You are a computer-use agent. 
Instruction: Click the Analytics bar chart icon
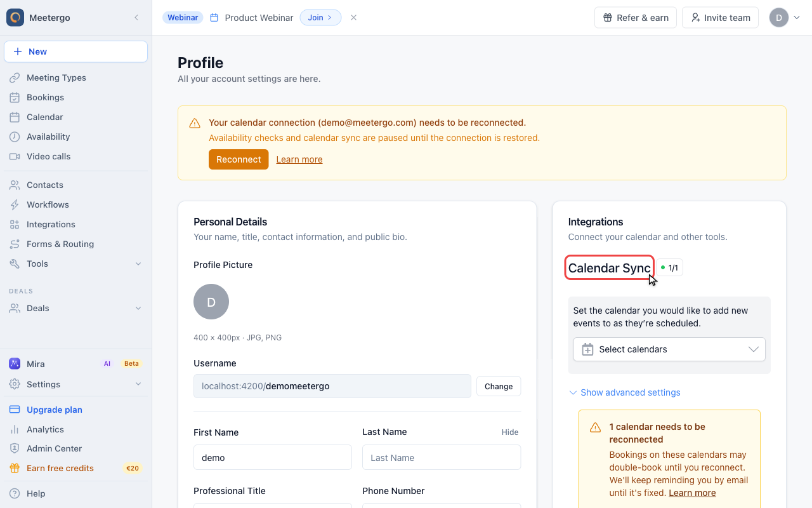pyautogui.click(x=15, y=429)
